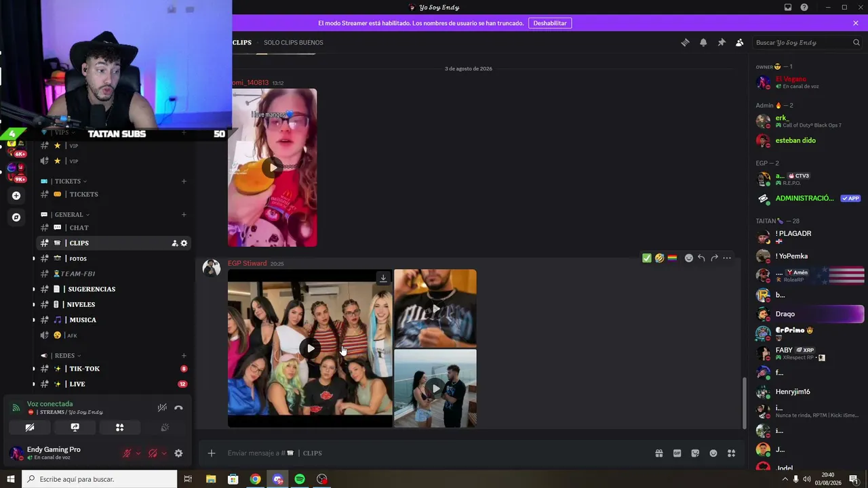Open the TEAM-FBI channel
Screen dimensions: 868x488
114,274
